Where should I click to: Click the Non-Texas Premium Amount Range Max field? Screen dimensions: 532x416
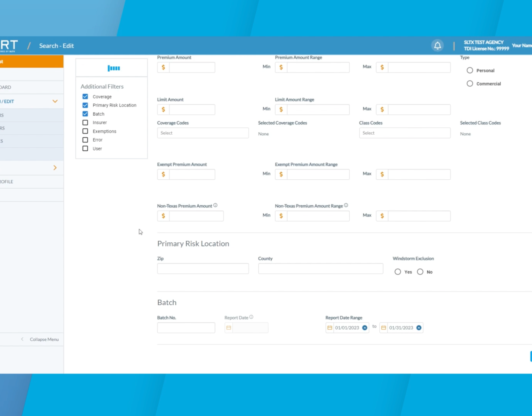[419, 216]
